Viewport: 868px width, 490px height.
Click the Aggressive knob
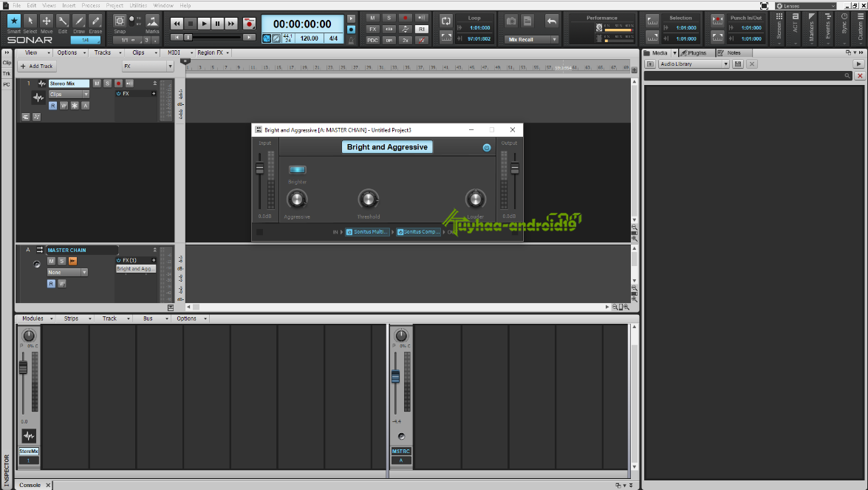pyautogui.click(x=297, y=200)
